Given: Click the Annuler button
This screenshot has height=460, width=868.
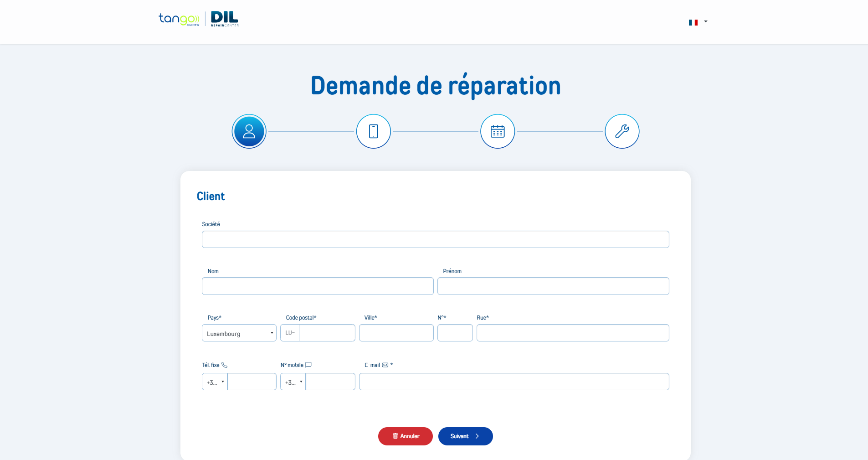Looking at the screenshot, I should [x=406, y=436].
